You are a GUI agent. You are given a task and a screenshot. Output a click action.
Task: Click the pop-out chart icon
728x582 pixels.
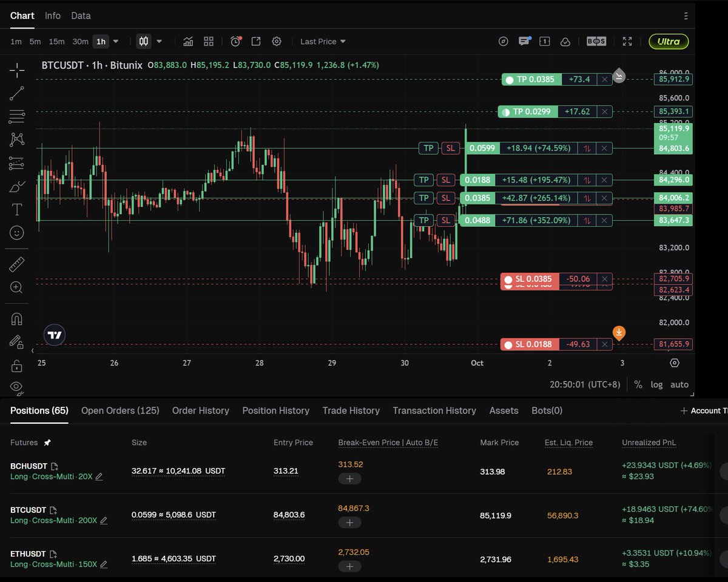[256, 41]
